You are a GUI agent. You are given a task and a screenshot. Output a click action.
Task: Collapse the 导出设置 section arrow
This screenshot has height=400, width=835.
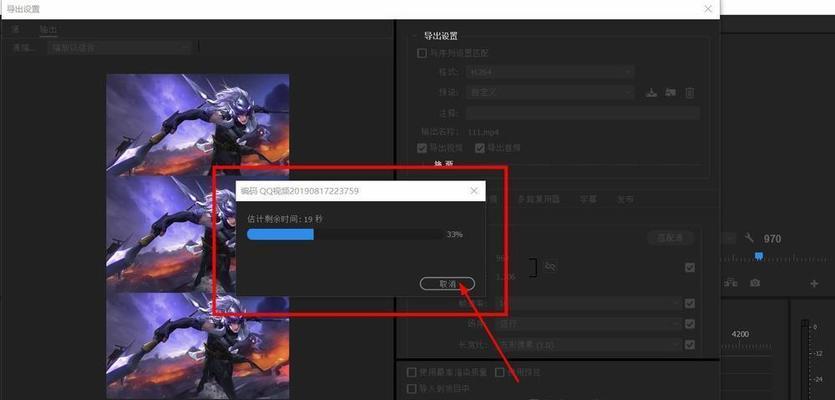coord(415,36)
